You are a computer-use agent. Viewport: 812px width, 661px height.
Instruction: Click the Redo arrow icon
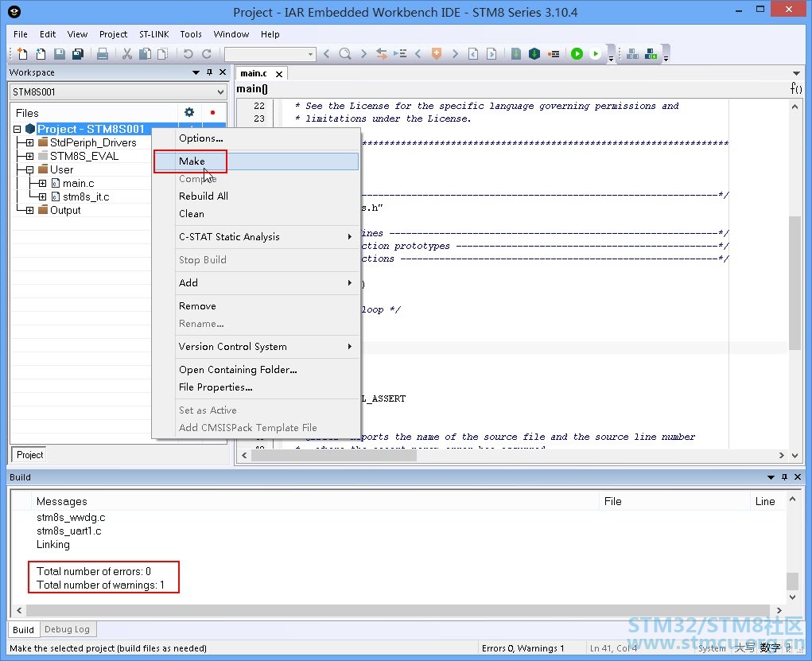(207, 54)
